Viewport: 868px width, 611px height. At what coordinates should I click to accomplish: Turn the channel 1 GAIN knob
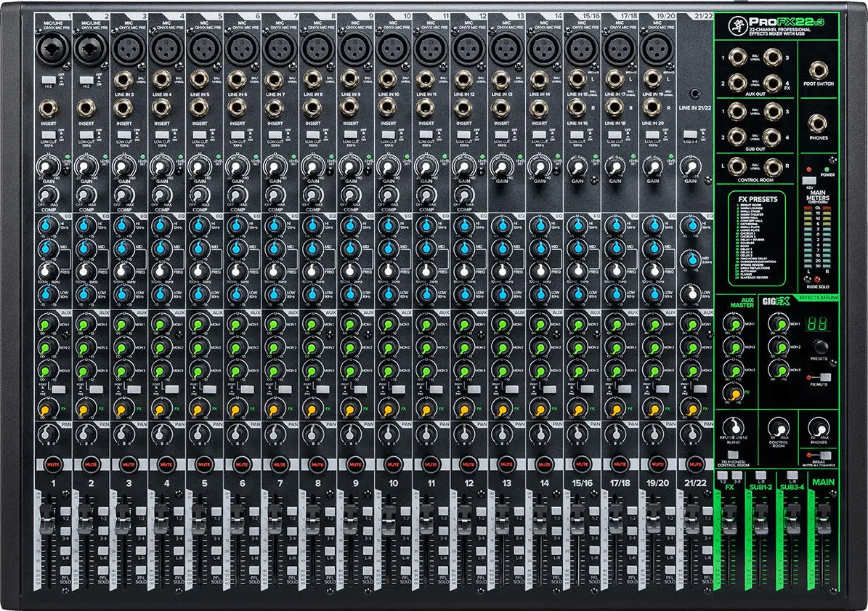47,166
